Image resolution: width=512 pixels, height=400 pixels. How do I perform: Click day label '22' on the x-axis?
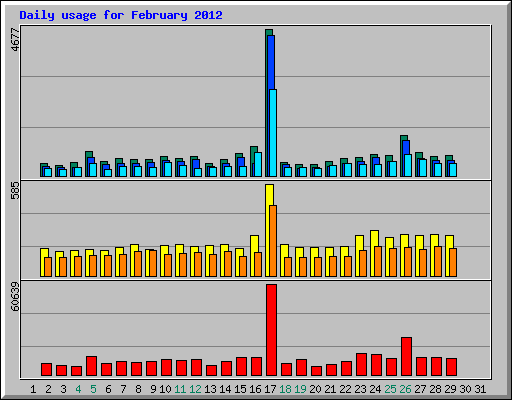coord(345,389)
